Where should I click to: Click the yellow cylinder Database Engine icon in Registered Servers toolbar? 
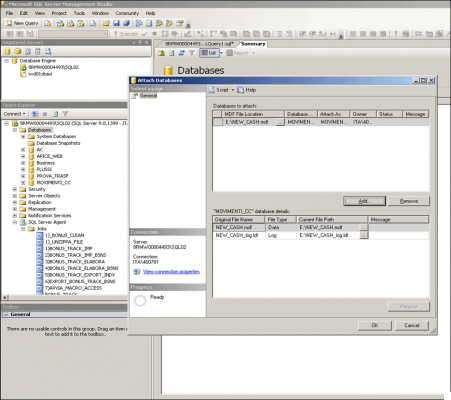click(8, 51)
